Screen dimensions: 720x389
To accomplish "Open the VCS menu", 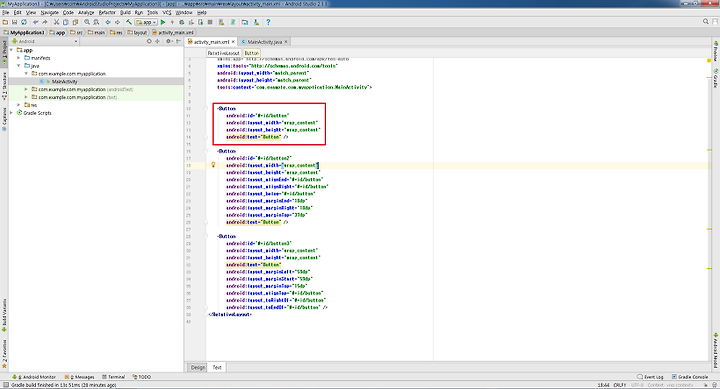I will pos(167,12).
